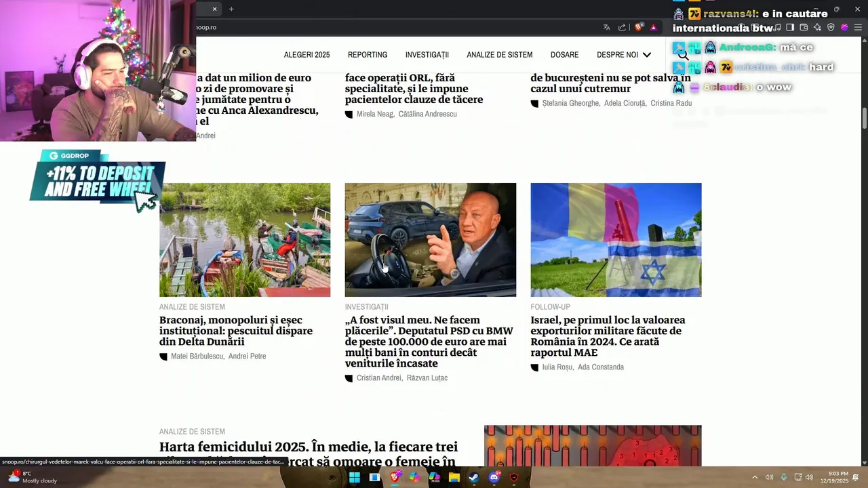Close the current browser tab
This screenshot has height=488, width=868.
[214, 9]
